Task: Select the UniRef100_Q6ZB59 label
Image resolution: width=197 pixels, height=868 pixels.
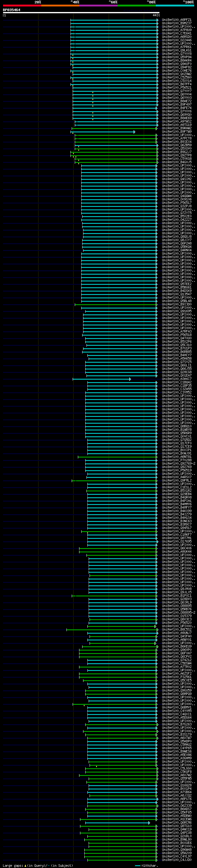Action: coord(176,145)
